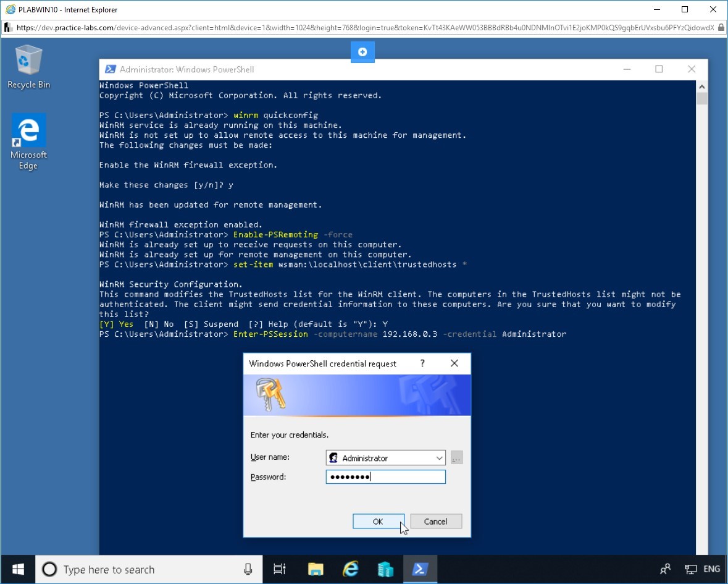This screenshot has height=584, width=728.
Task: Click the '[Y] Yes' prompt option text
Action: click(x=117, y=324)
